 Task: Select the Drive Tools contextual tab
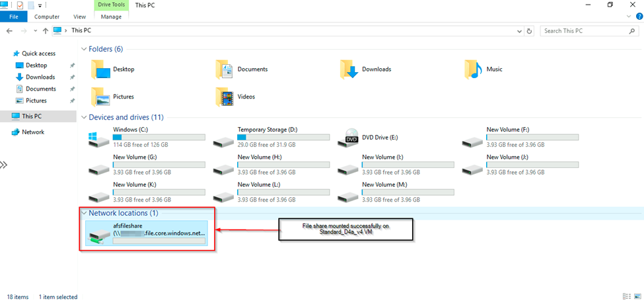pos(112,5)
